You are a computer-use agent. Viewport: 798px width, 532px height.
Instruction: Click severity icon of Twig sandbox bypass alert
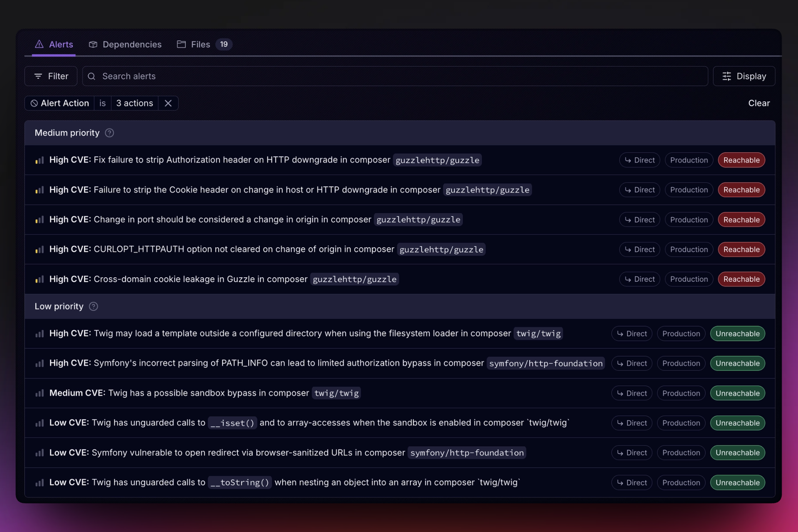(39, 393)
